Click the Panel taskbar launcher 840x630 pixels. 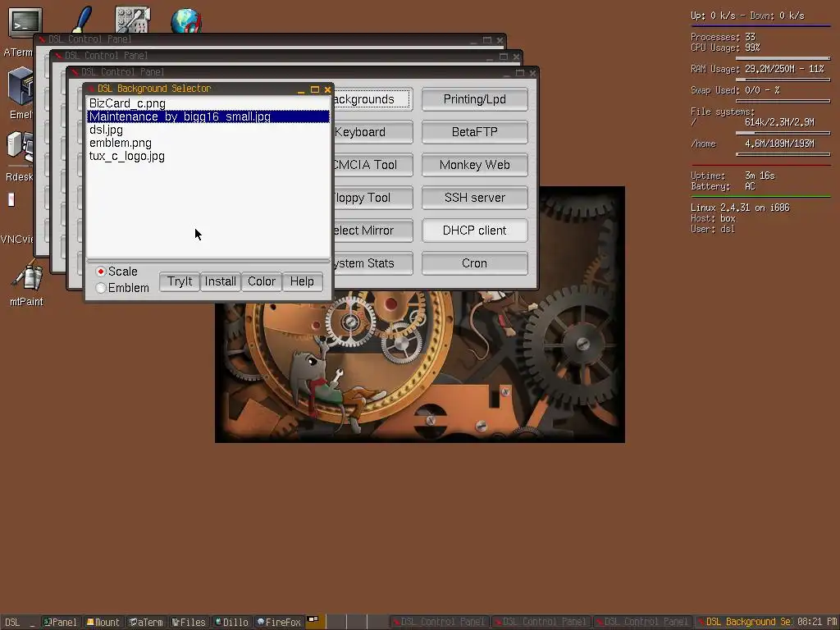[x=61, y=622]
